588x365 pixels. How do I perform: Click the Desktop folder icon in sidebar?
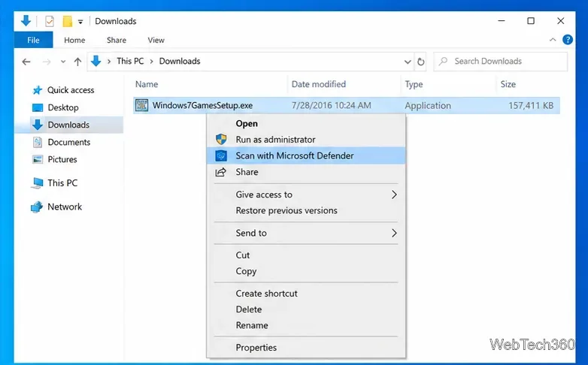pyautogui.click(x=38, y=108)
